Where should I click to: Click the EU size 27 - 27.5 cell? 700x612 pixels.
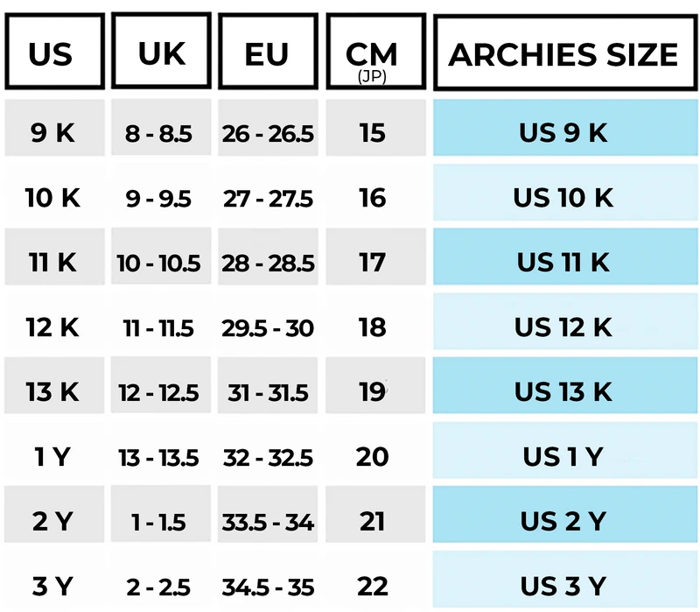267,198
